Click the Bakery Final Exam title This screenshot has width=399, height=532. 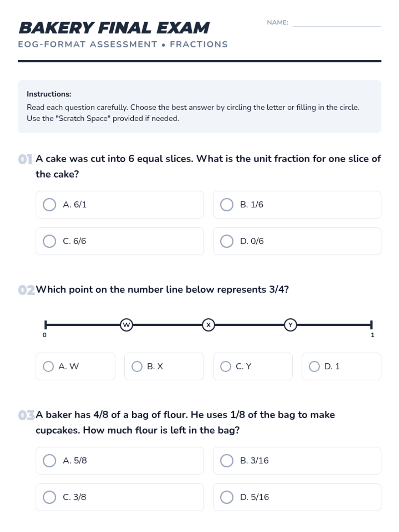(114, 28)
